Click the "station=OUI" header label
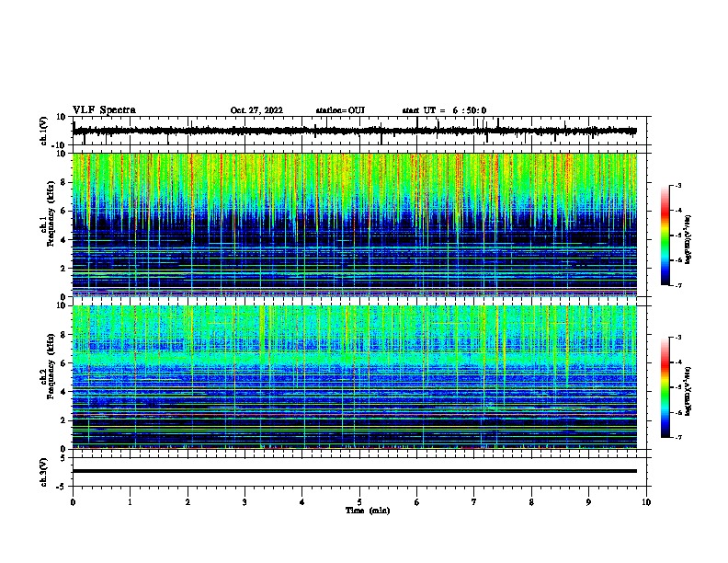 coord(340,110)
